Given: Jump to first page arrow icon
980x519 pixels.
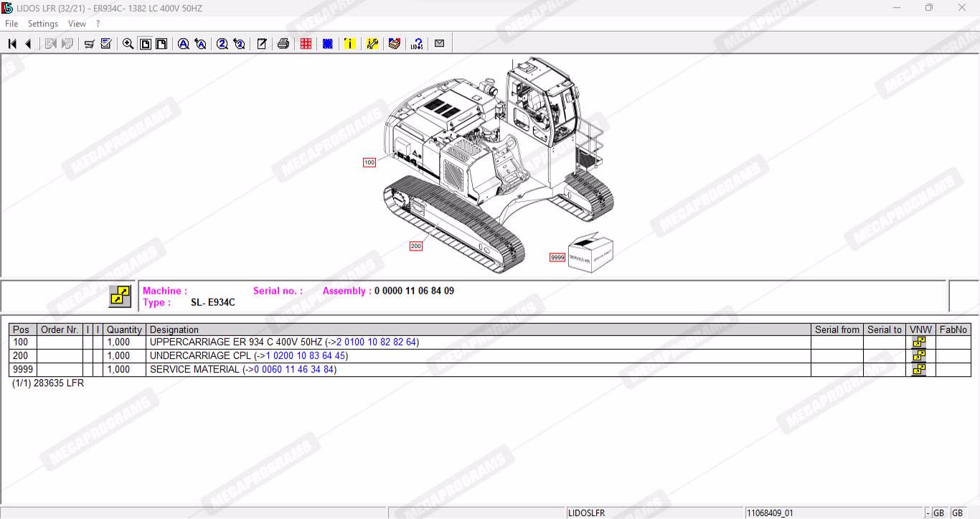Looking at the screenshot, I should (12, 44).
